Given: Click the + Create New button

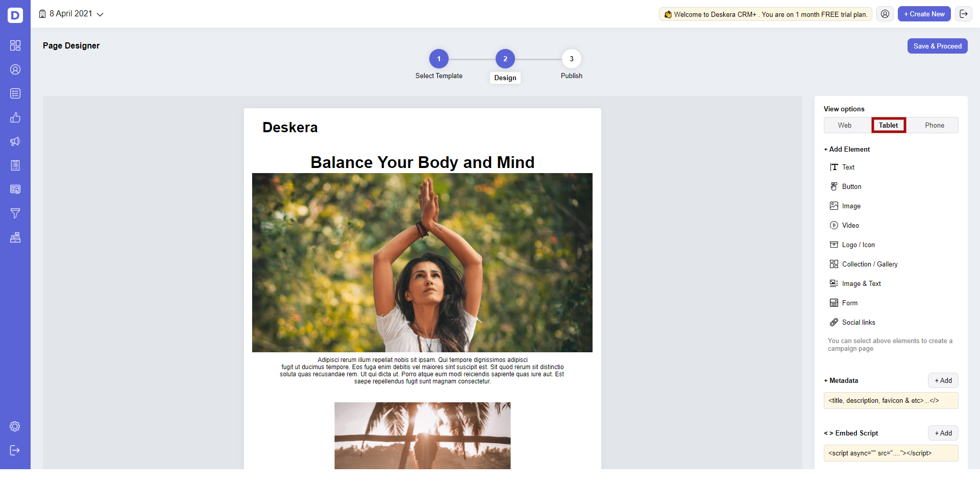Looking at the screenshot, I should (924, 14).
